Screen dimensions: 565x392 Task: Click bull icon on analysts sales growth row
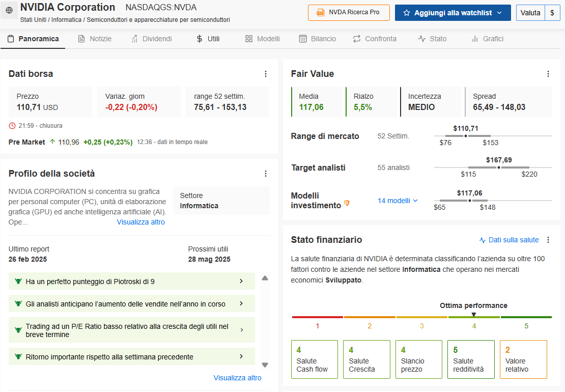(18, 304)
